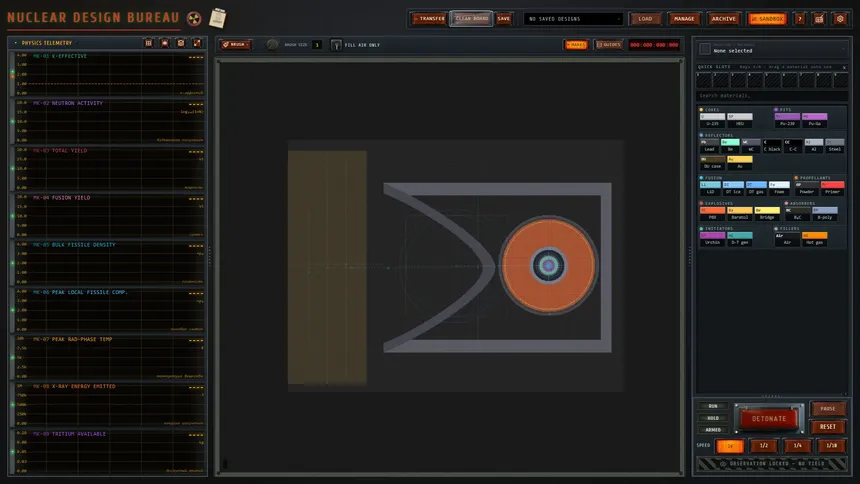860x484 pixels.
Task: Collapse the Physics Telemetry panel
Action: (15, 43)
